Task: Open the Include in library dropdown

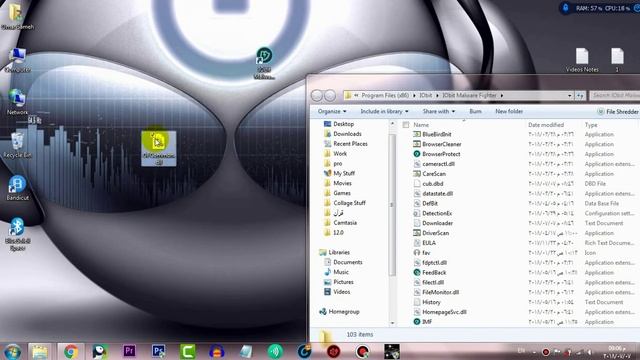Action: (384, 111)
